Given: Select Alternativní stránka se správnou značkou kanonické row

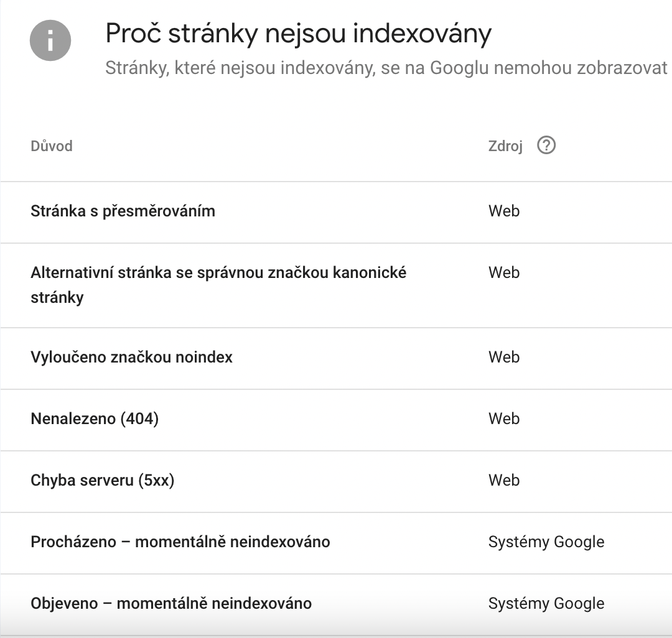Looking at the screenshot, I should [336, 285].
